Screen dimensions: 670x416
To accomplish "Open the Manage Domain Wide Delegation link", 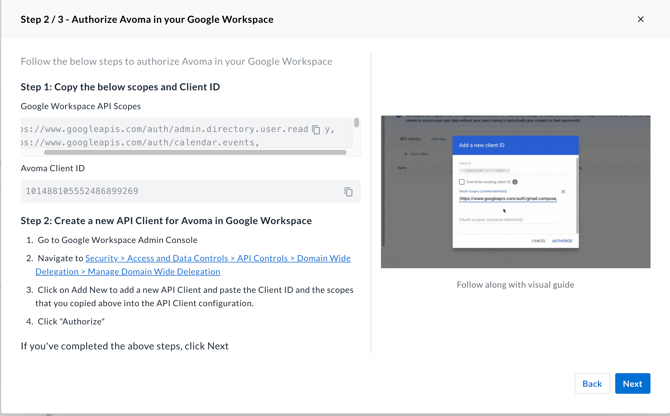I will click(x=193, y=265).
